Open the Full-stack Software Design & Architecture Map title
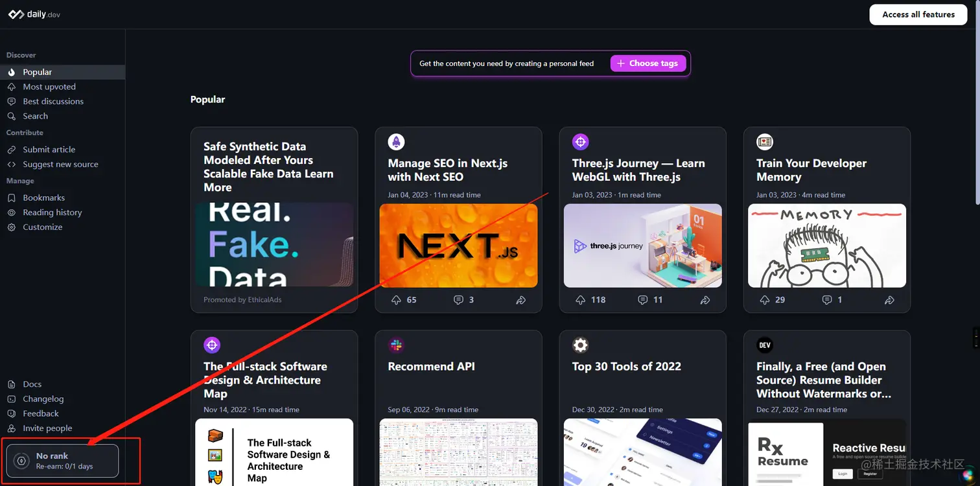Viewport: 980px width, 486px height. click(265, 380)
